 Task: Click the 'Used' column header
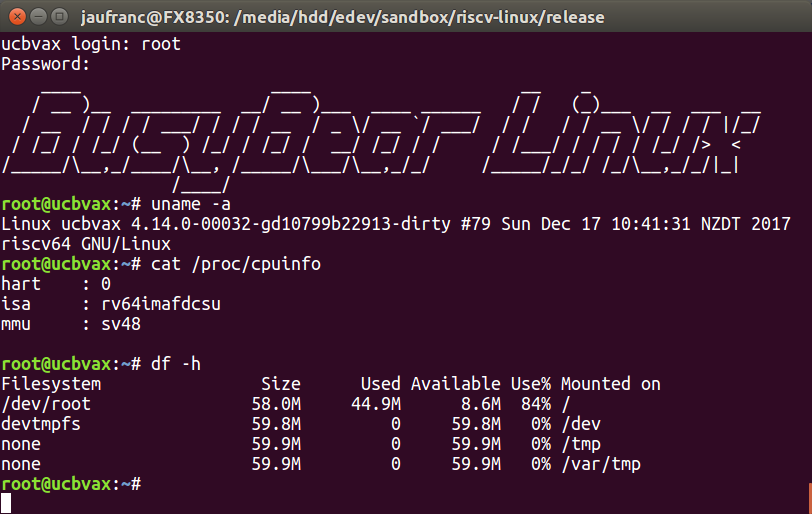tap(381, 384)
